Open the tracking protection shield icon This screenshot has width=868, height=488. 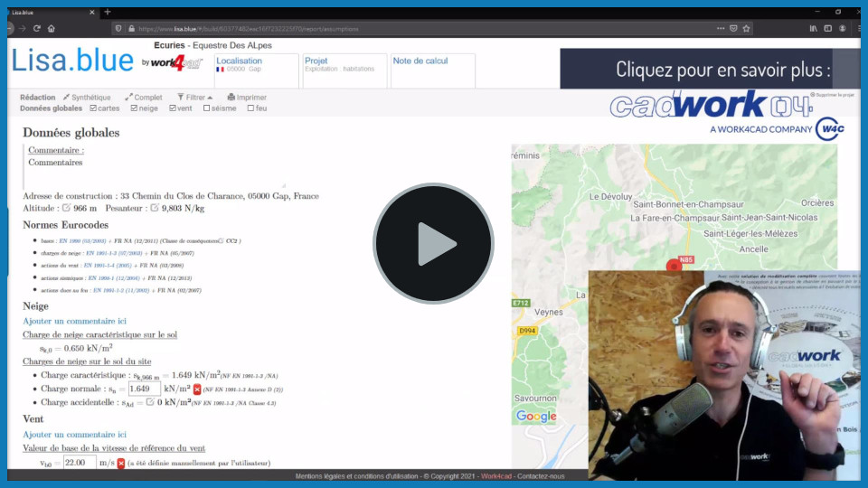point(118,28)
